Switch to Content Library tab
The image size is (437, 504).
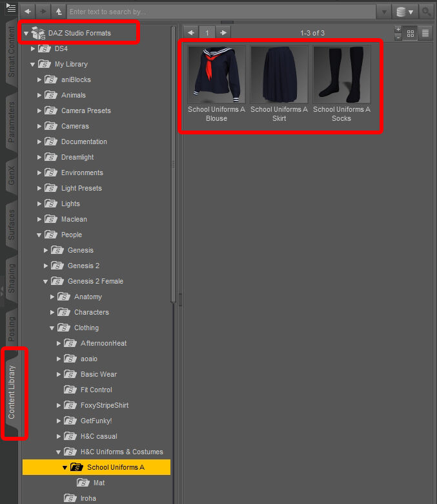click(x=12, y=392)
